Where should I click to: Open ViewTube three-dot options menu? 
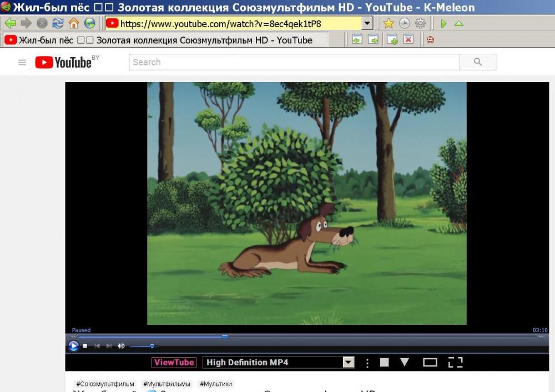click(x=367, y=363)
